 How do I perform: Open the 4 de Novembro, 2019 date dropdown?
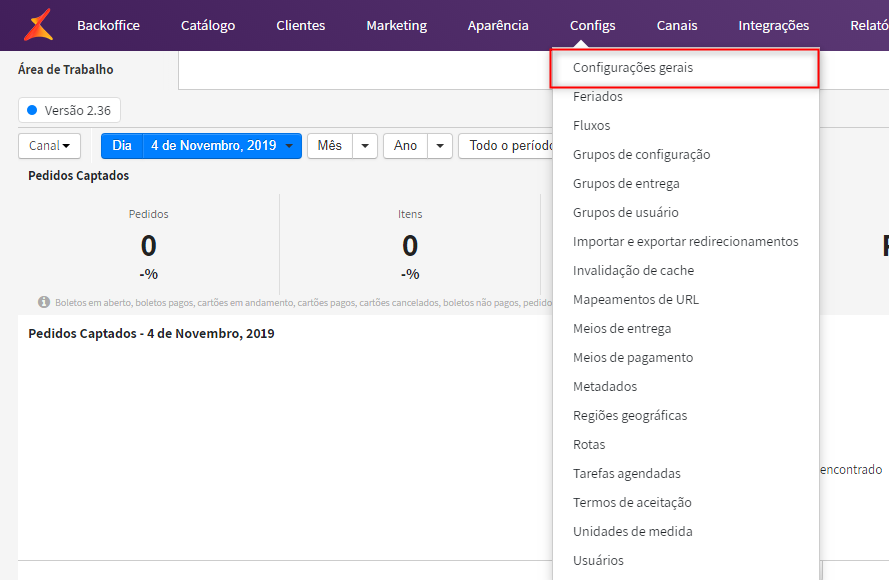pyautogui.click(x=222, y=146)
